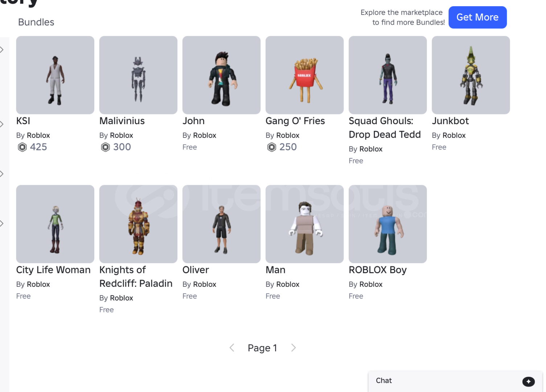Screen dimensions: 546x392
Task: Click Roblox creator link under City Life Woman
Action: (38, 285)
